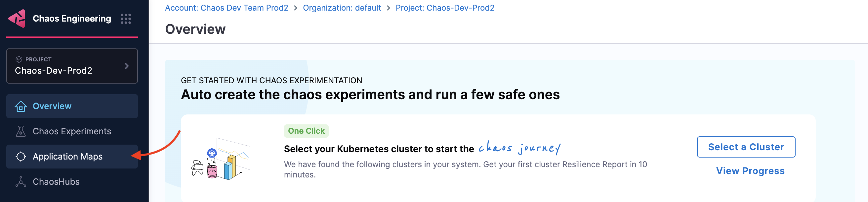Screen dimensions: 868x202
Task: Click the Kubernetes chart illustration
Action: coord(221,159)
